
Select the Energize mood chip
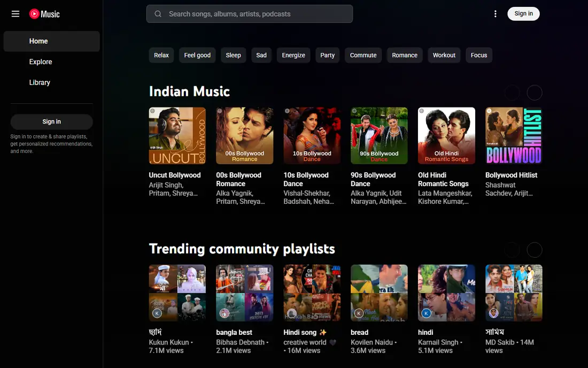(293, 55)
